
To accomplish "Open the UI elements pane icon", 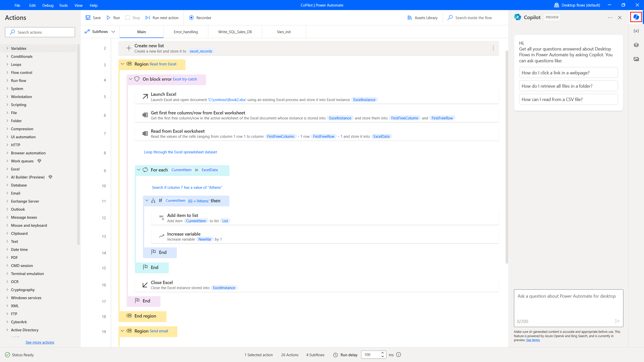I will (x=636, y=45).
